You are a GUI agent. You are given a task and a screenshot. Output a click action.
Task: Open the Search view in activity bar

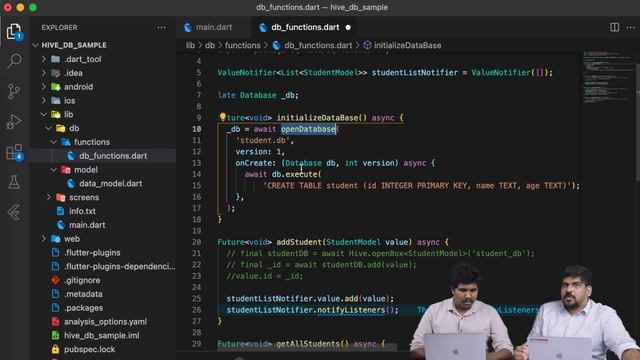(x=14, y=61)
